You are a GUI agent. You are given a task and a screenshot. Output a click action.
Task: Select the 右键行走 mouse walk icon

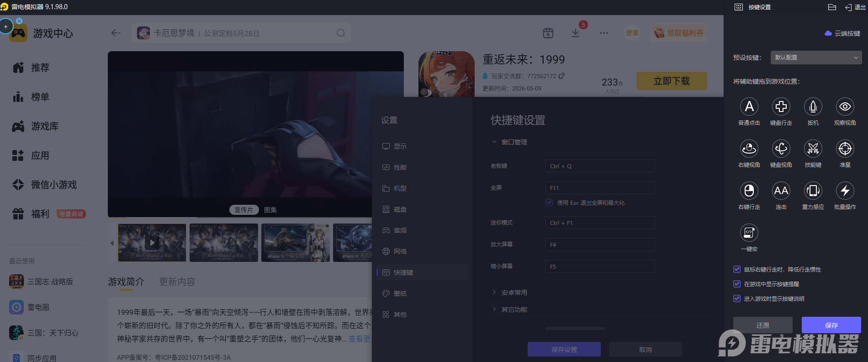tap(749, 191)
